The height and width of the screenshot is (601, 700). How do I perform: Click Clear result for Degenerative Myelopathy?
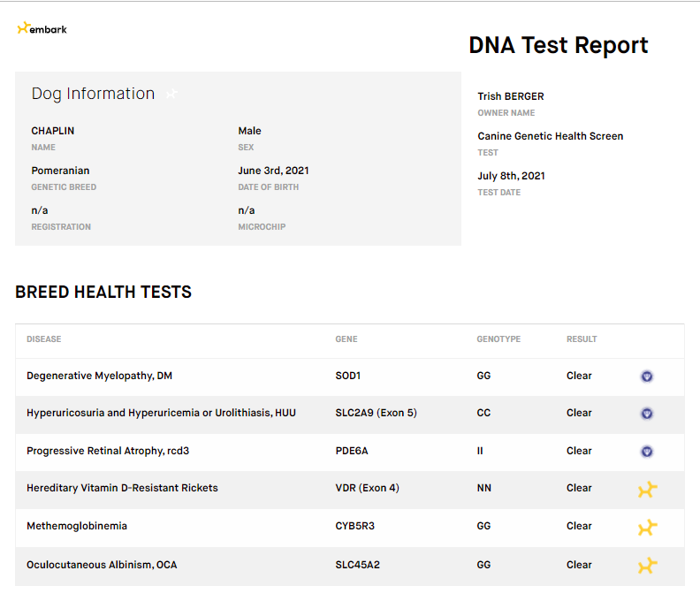[579, 376]
